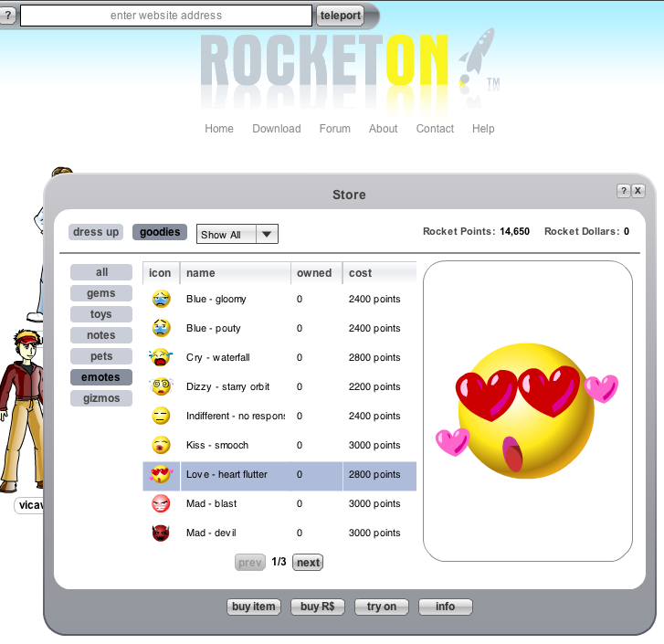Screen dimensions: 664x644
Task: Click the Cry - waterfall emote icon
Action: pos(161,357)
